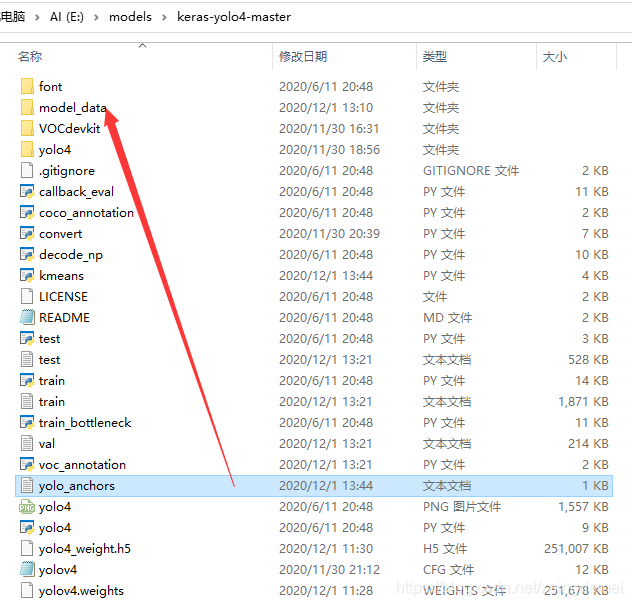Click the 251,007 KB size cell

tap(576, 548)
